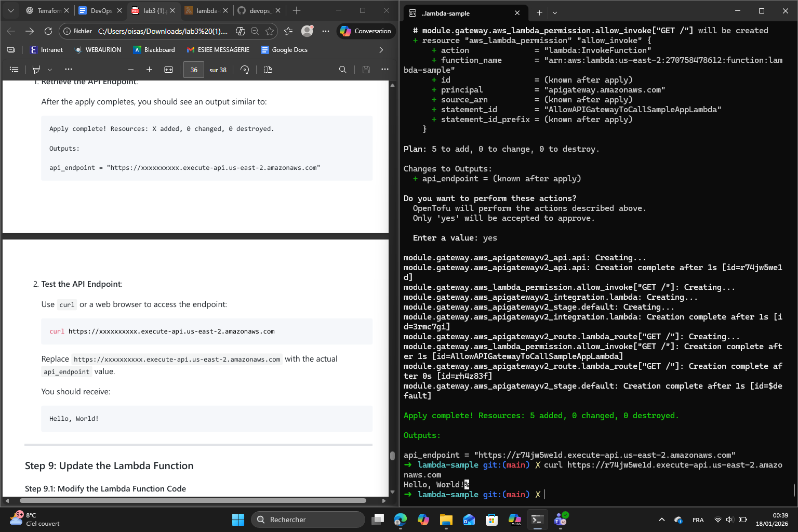Expand the favorites bar overflow chevron
798x532 pixels.
[381, 50]
